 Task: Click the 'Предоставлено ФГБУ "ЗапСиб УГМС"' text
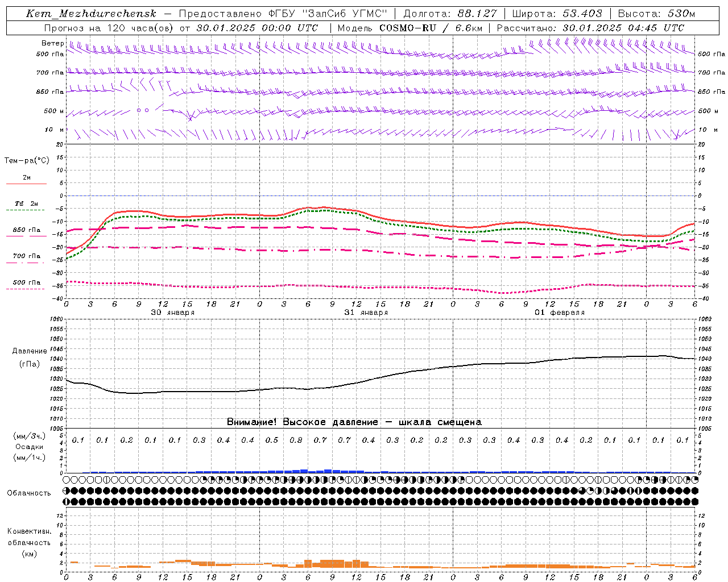click(x=283, y=14)
